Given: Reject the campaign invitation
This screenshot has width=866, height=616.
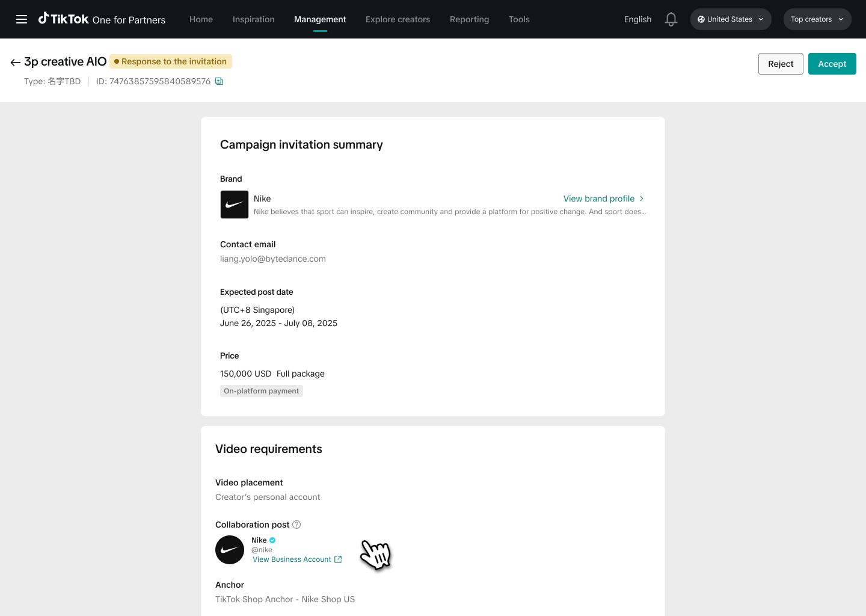Looking at the screenshot, I should click(x=781, y=64).
